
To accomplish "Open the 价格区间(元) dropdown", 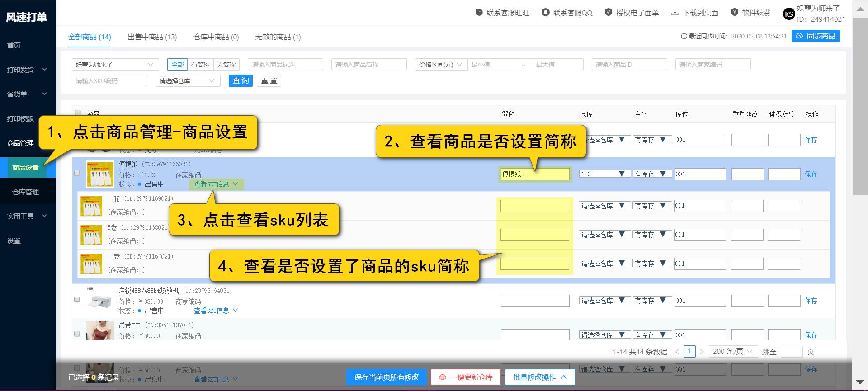I will (x=441, y=65).
